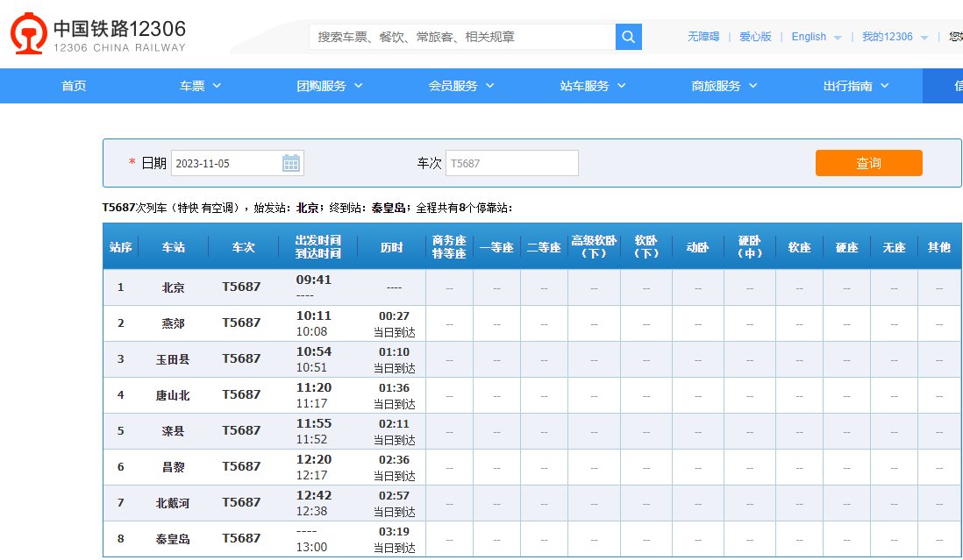Viewport: 963px width, 560px height.
Task: Click inside the ticket search input box
Action: point(456,38)
